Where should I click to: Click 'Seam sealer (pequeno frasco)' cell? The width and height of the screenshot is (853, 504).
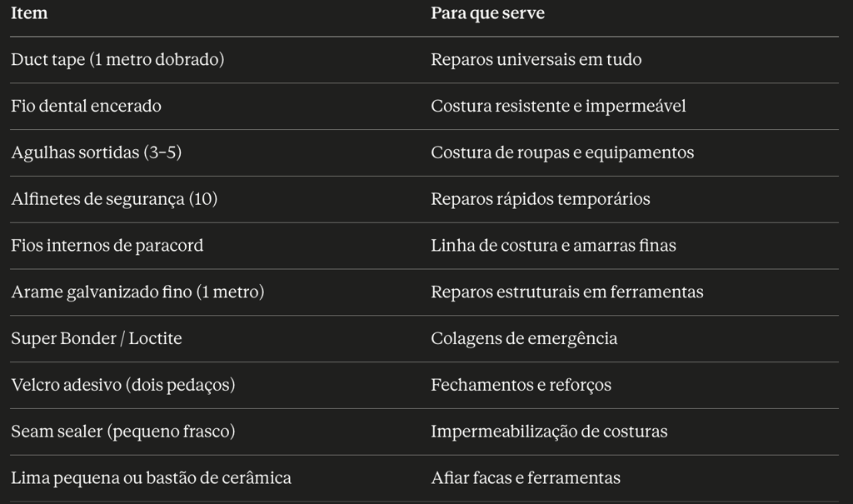point(123,432)
